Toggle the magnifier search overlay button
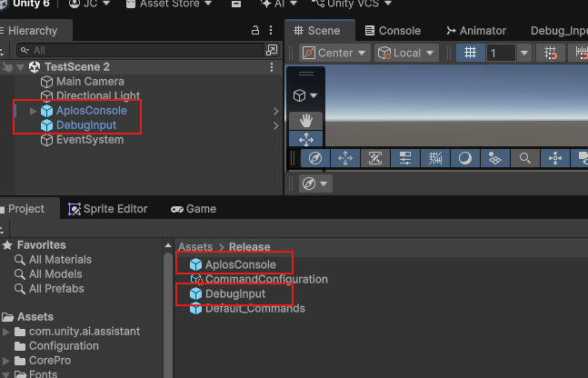The height and width of the screenshot is (378, 588). point(525,158)
